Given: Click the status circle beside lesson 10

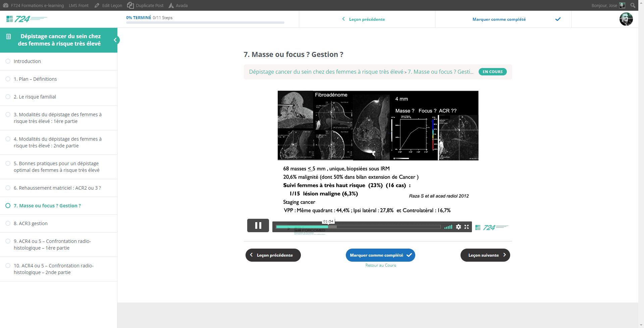Looking at the screenshot, I should (8, 265).
